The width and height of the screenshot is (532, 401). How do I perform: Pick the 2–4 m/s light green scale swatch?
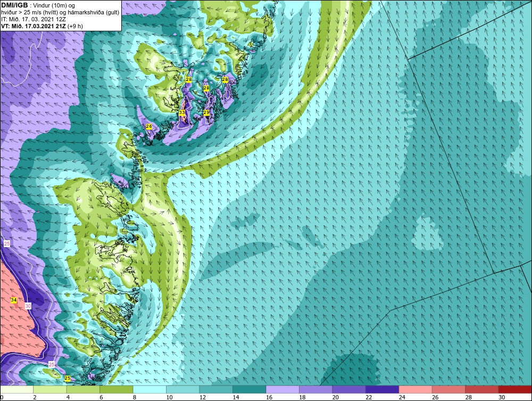[50, 389]
